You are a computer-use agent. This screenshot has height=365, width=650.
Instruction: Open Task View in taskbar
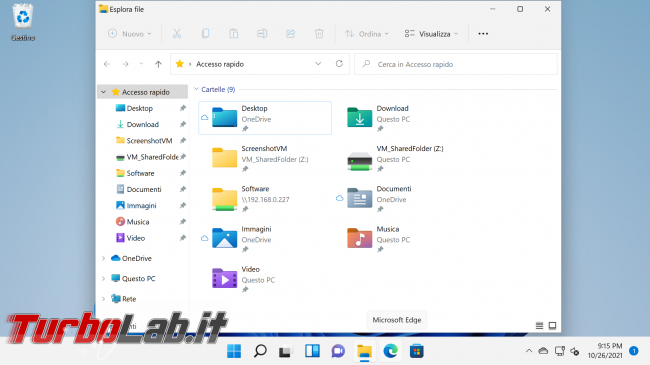pos(286,351)
